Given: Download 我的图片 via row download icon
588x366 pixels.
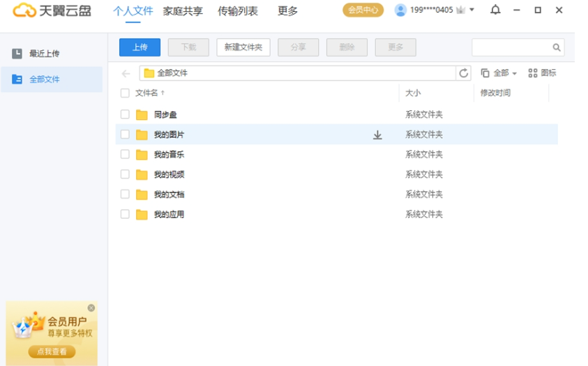Looking at the screenshot, I should 377,135.
